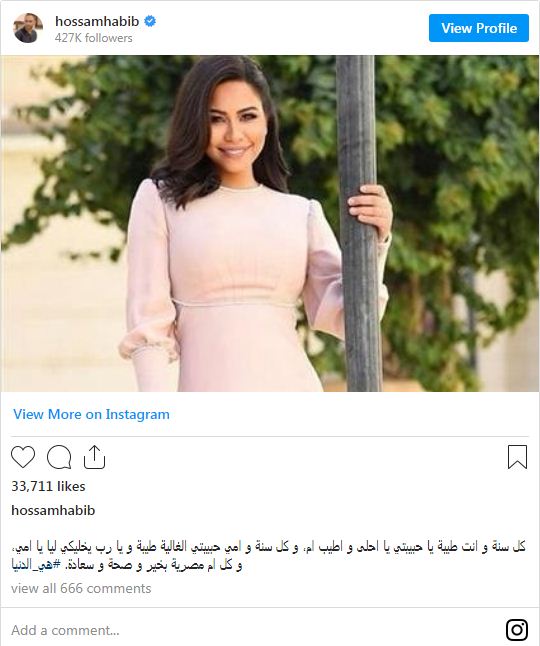
Task: Expand view all 666 comments
Action: (x=81, y=588)
